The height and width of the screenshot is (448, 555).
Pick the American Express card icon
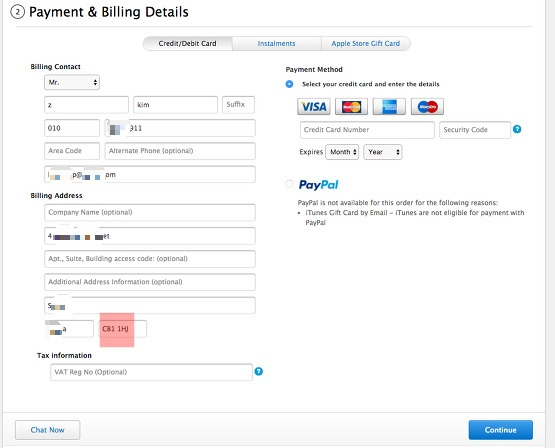coord(389,107)
